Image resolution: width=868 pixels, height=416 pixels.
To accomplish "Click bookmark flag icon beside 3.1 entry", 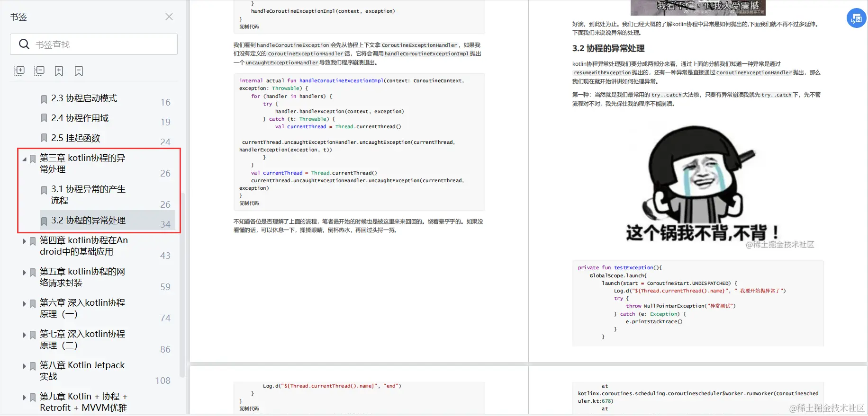I will pos(44,190).
